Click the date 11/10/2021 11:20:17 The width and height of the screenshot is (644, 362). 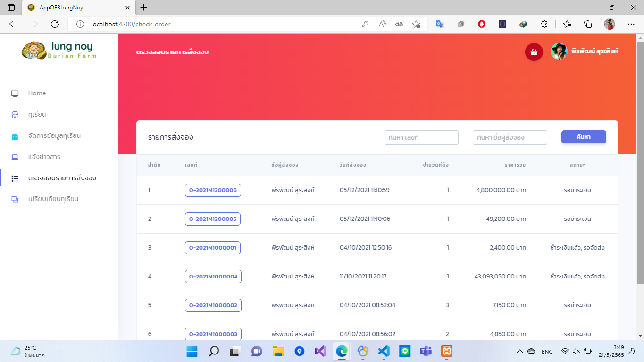click(x=363, y=277)
